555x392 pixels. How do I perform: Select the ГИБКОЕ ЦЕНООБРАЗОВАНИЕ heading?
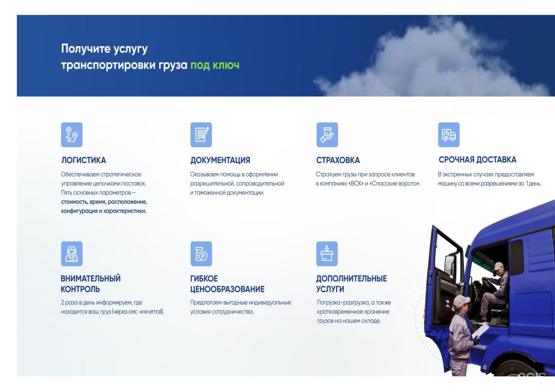pyautogui.click(x=227, y=284)
